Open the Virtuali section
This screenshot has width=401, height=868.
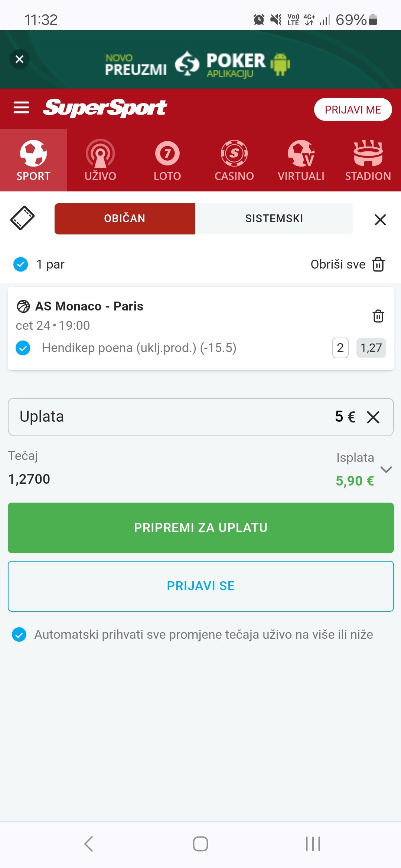[x=301, y=160]
